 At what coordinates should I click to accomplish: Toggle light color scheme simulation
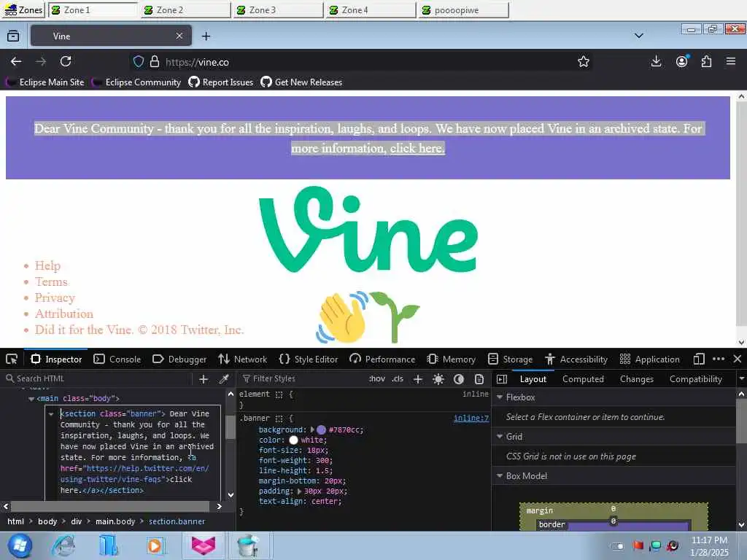click(438, 379)
